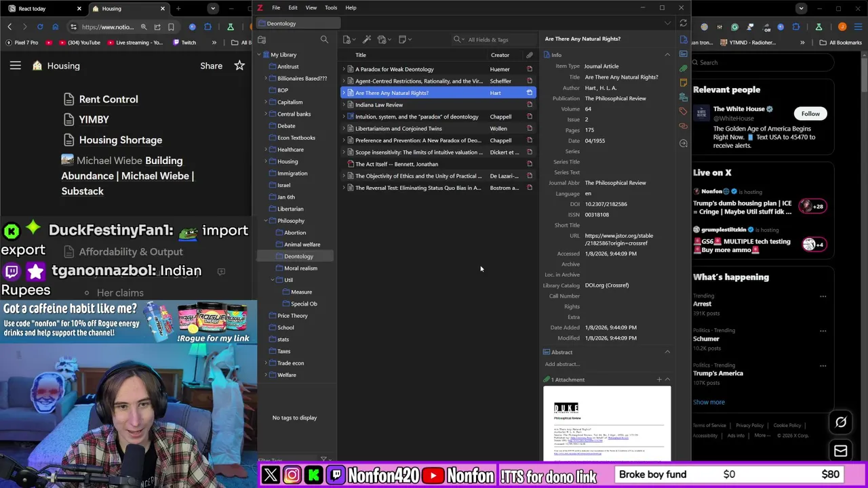Jump to Related section via link icon
Screen dimensions: 868x488
683,127
